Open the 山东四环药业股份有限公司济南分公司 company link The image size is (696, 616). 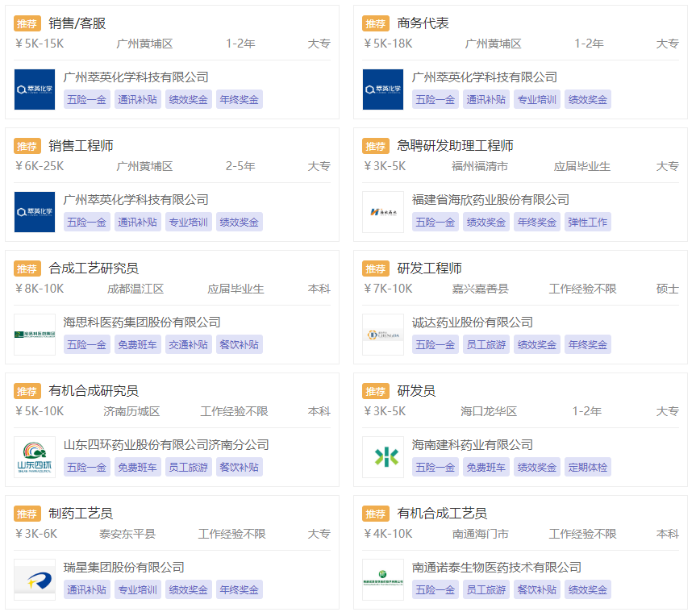click(x=166, y=445)
